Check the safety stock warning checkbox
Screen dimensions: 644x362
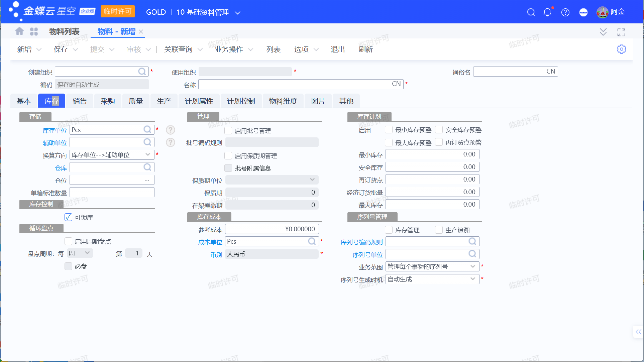pyautogui.click(x=439, y=130)
